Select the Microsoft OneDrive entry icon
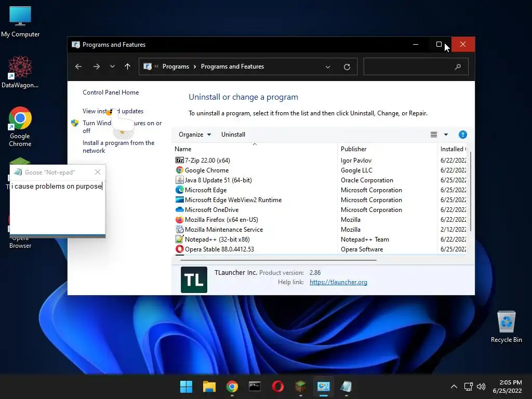This screenshot has width=532, height=399. (x=179, y=209)
